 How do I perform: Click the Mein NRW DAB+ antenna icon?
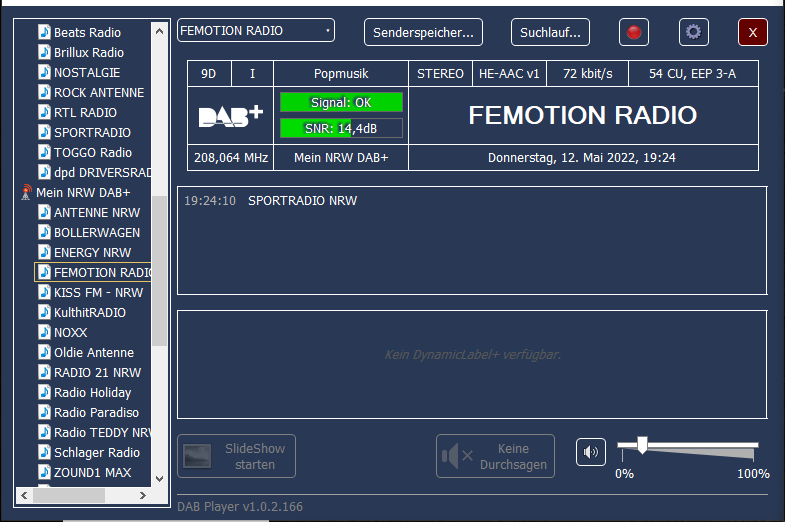tap(27, 192)
